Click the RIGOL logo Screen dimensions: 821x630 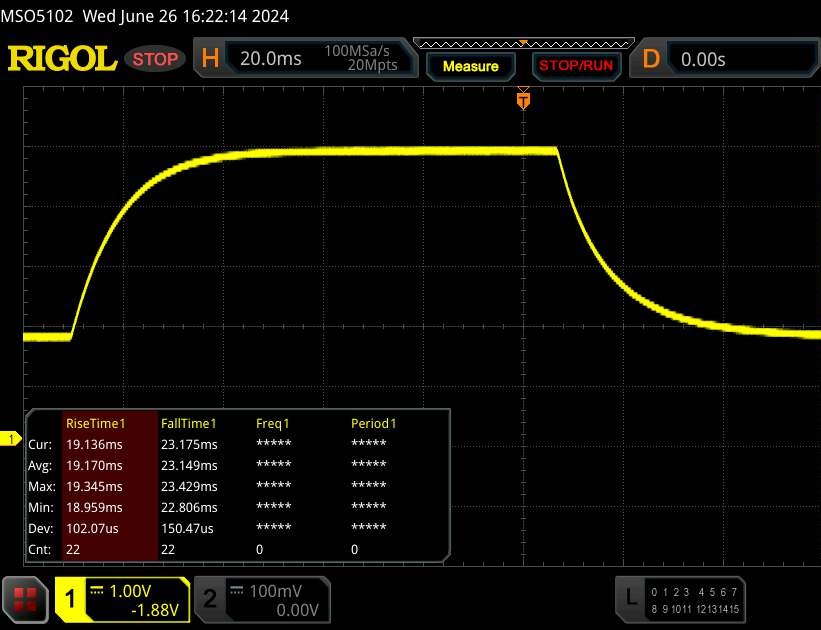(62, 58)
